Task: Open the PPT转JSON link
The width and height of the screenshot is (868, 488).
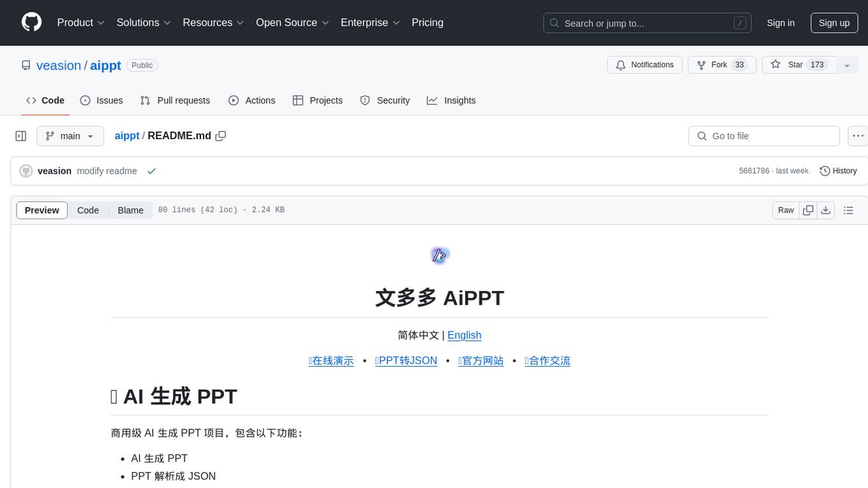Action: point(407,361)
